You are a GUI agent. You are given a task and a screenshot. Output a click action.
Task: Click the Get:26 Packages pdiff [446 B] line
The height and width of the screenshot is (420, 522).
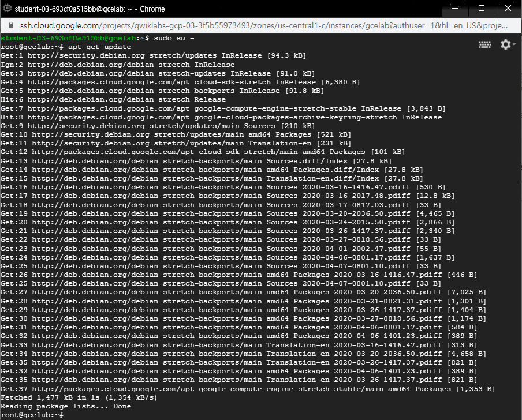click(238, 275)
